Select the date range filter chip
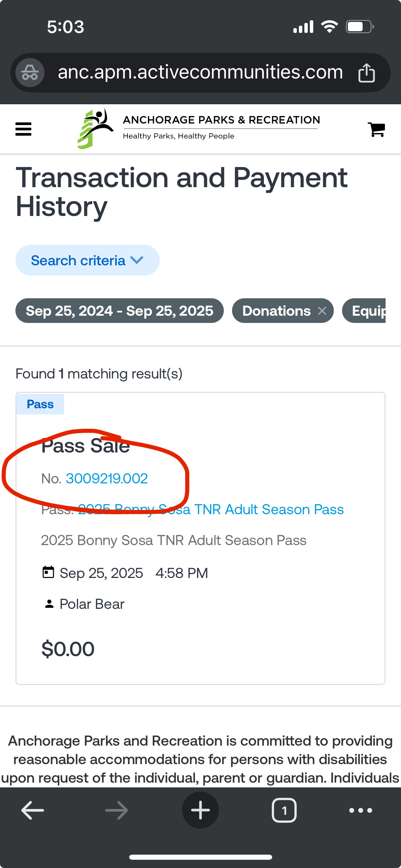Screen dimensions: 401x868 click(119, 311)
